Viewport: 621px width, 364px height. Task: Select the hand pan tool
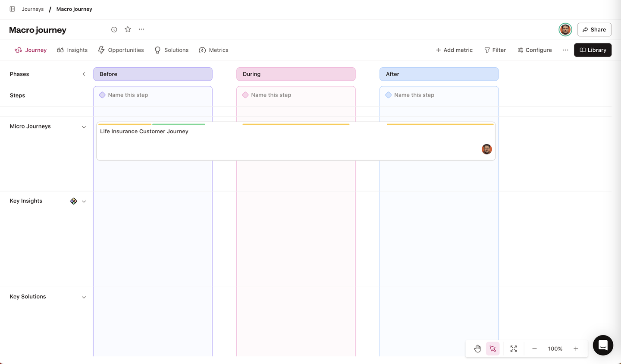[477, 349]
